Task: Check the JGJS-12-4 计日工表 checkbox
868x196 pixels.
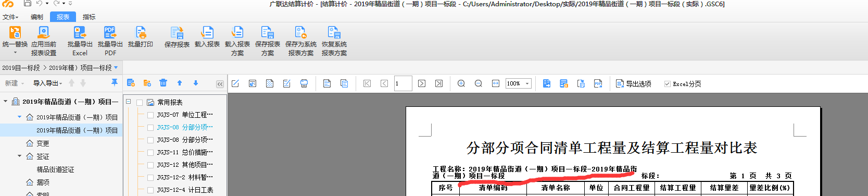Action: click(150, 190)
